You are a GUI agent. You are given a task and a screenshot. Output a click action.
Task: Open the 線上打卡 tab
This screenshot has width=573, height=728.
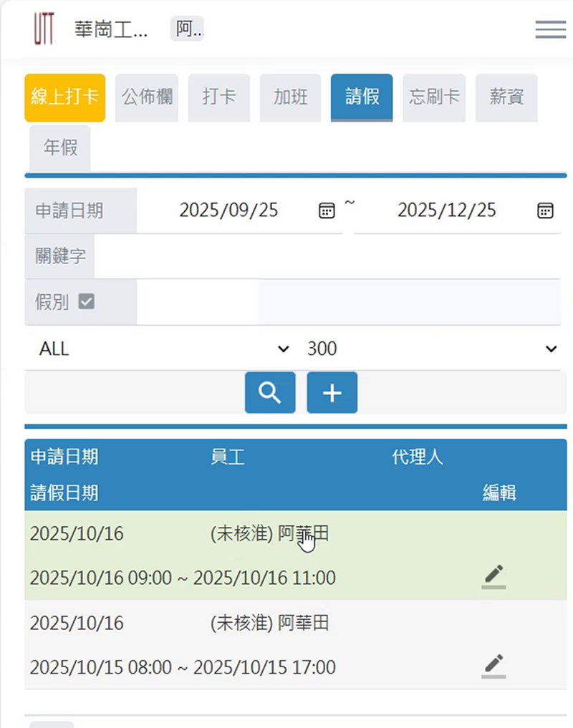(65, 97)
